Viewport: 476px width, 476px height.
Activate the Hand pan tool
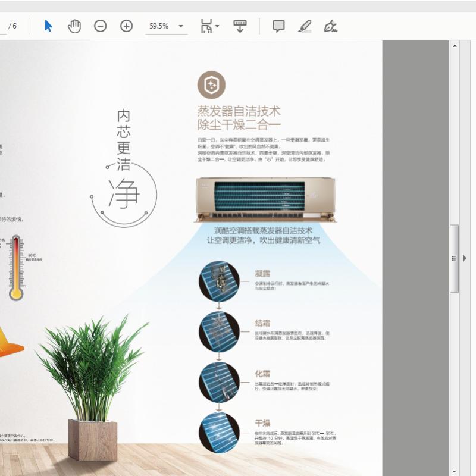coord(74,26)
